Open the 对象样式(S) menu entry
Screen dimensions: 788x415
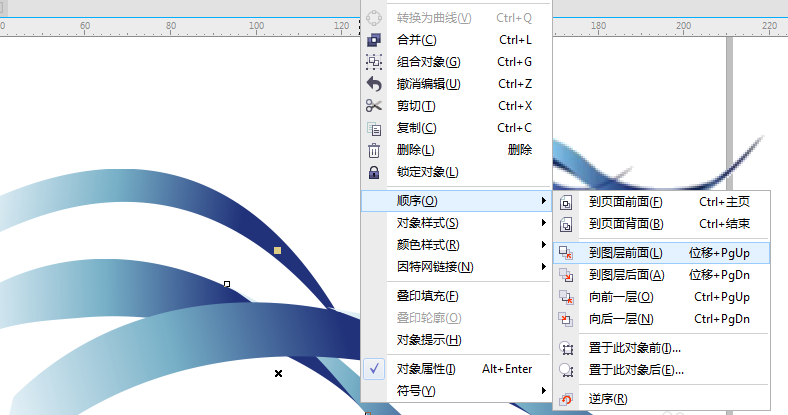[456, 223]
